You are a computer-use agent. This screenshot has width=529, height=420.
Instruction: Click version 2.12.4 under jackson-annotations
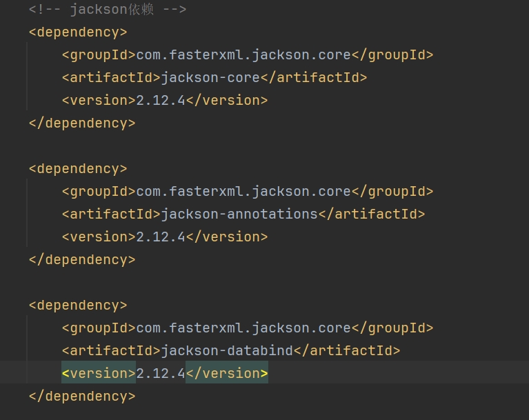coord(160,237)
